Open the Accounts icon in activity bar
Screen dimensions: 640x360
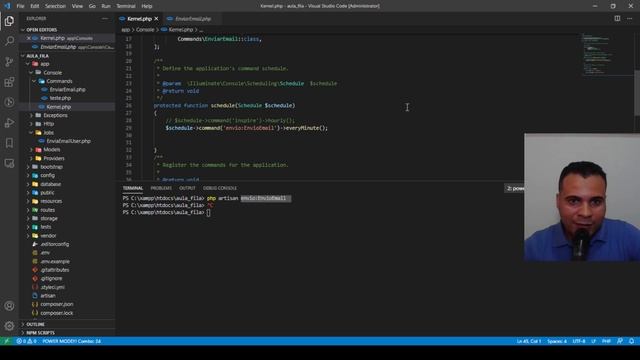pos(9,306)
